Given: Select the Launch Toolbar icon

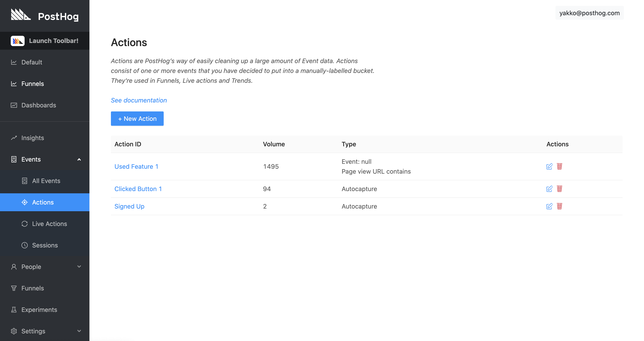Looking at the screenshot, I should click(18, 40).
